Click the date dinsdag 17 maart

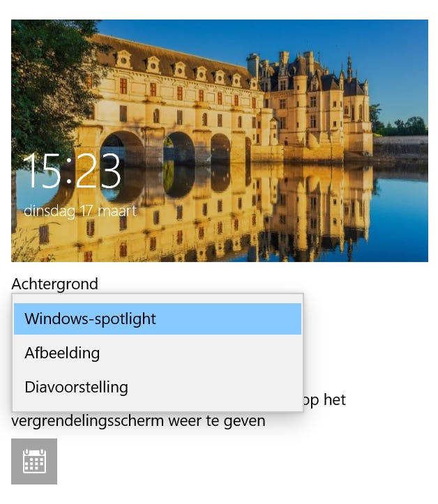tap(80, 211)
